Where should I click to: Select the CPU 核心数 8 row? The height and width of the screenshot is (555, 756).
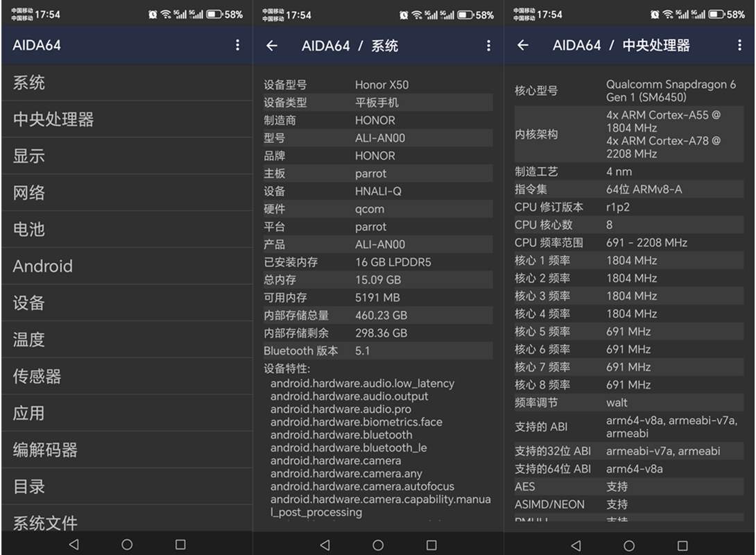[628, 225]
